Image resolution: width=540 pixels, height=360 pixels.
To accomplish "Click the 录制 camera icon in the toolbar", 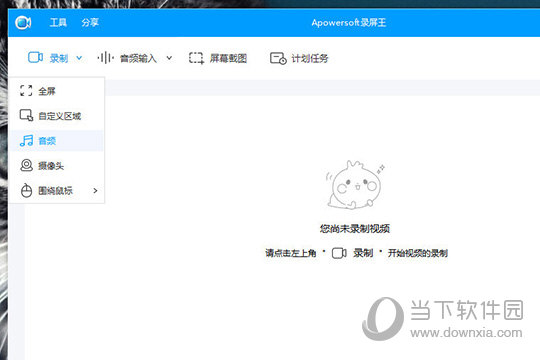I will click(x=35, y=58).
